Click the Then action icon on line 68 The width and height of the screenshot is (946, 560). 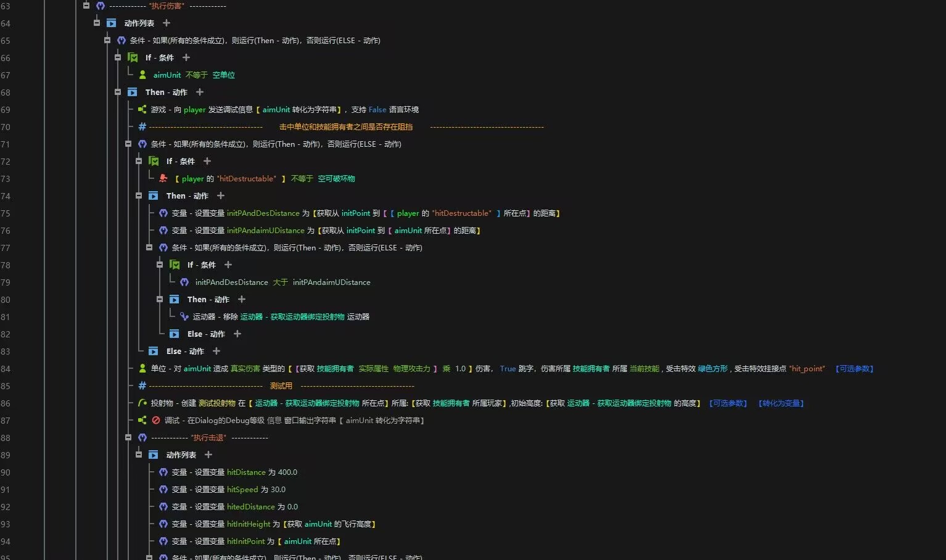coord(133,92)
